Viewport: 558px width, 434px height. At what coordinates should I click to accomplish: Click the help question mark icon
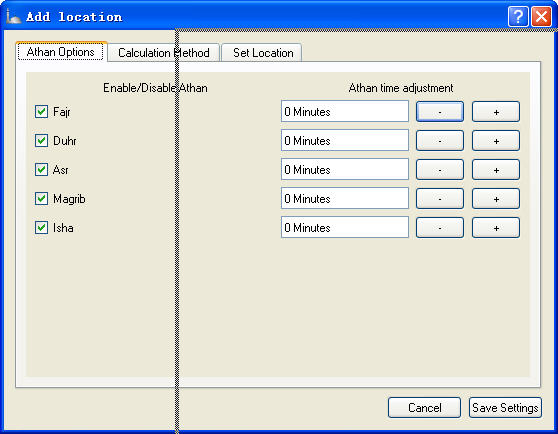[x=518, y=17]
